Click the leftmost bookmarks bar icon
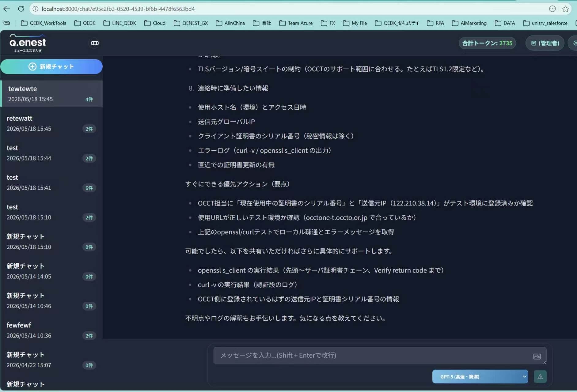 pos(7,23)
